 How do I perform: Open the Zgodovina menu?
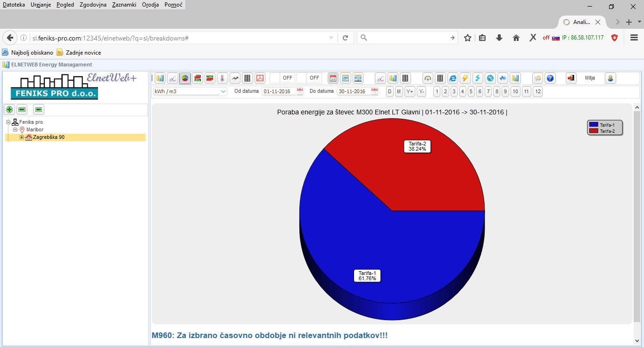(93, 5)
